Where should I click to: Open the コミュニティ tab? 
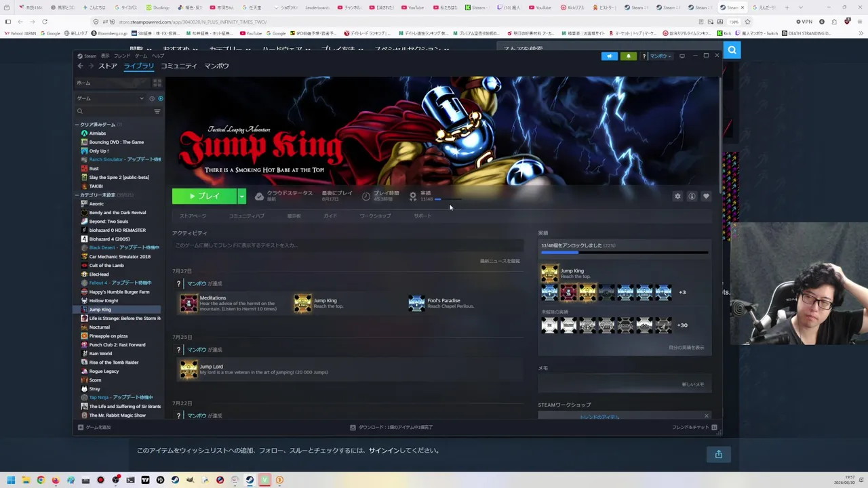[179, 66]
